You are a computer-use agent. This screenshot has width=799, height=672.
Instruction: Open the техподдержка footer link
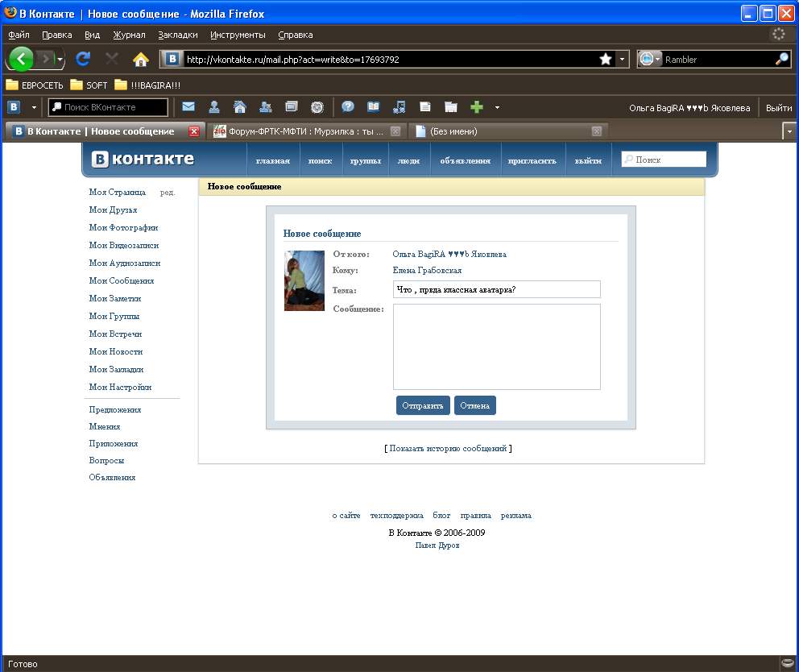click(396, 516)
